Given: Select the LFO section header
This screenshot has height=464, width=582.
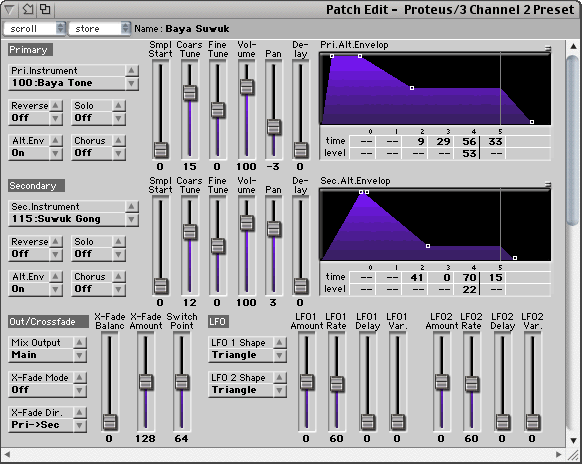Looking at the screenshot, I should pyautogui.click(x=218, y=321).
